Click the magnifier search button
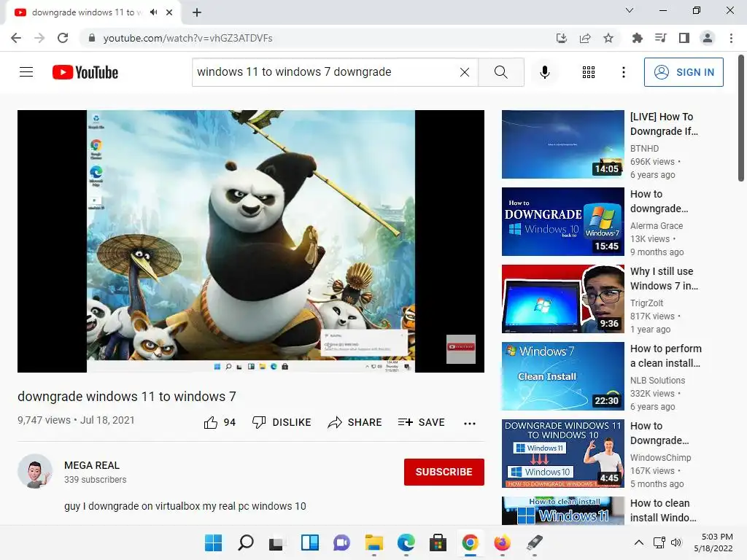Image resolution: width=747 pixels, height=560 pixels. (x=500, y=72)
